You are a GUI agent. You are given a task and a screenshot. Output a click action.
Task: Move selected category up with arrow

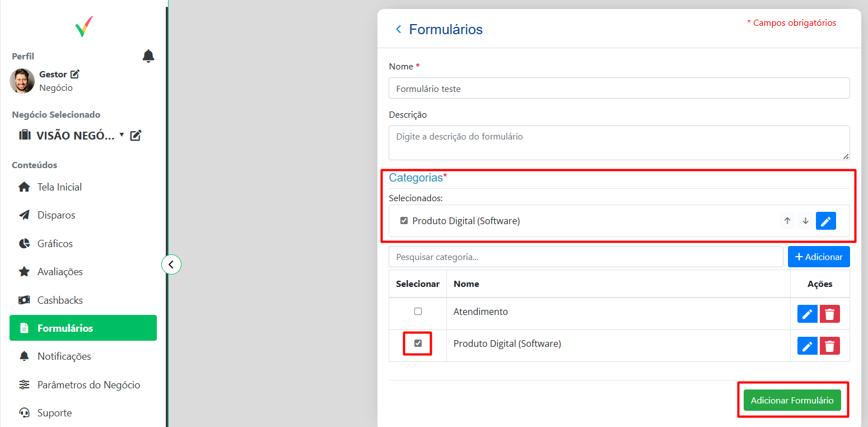pyautogui.click(x=787, y=221)
